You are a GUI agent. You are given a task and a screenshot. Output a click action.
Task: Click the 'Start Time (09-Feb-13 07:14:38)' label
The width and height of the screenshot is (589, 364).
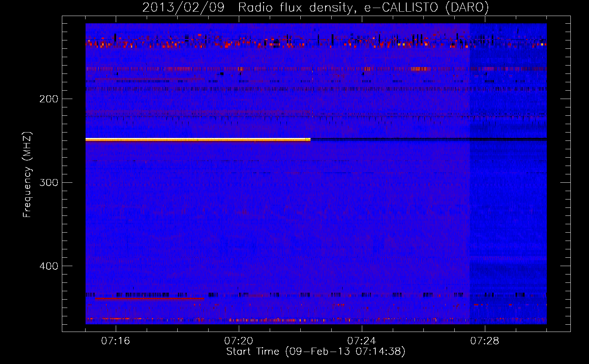pos(316,352)
